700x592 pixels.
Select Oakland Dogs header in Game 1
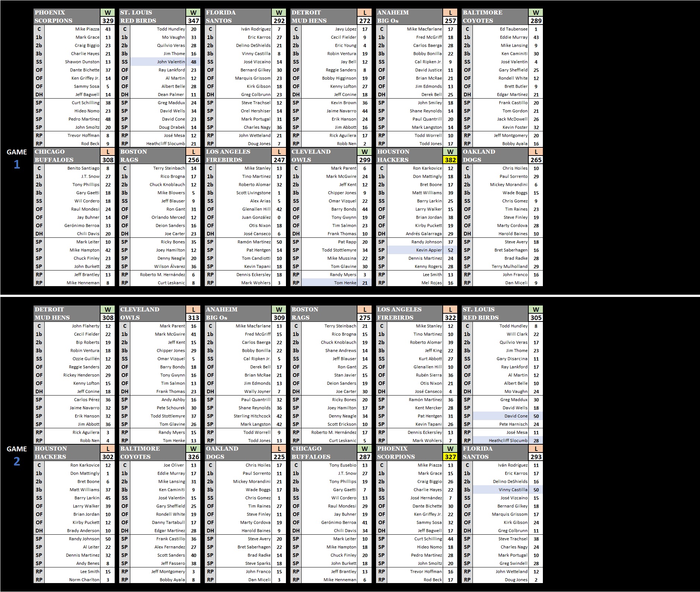(x=494, y=156)
